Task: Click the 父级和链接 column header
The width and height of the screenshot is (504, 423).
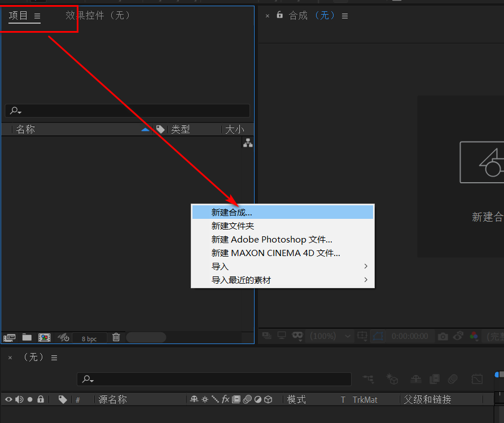Action: click(427, 399)
